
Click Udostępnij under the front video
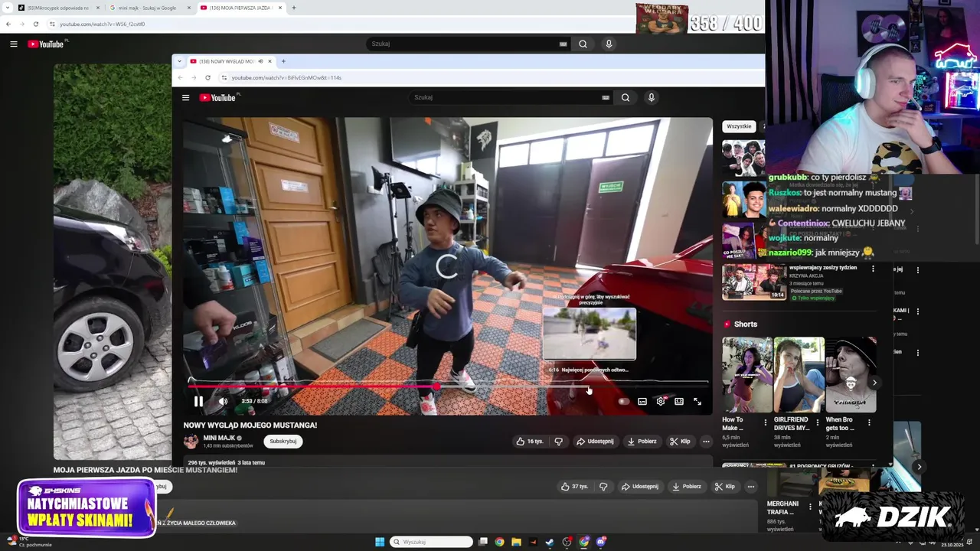pos(595,441)
